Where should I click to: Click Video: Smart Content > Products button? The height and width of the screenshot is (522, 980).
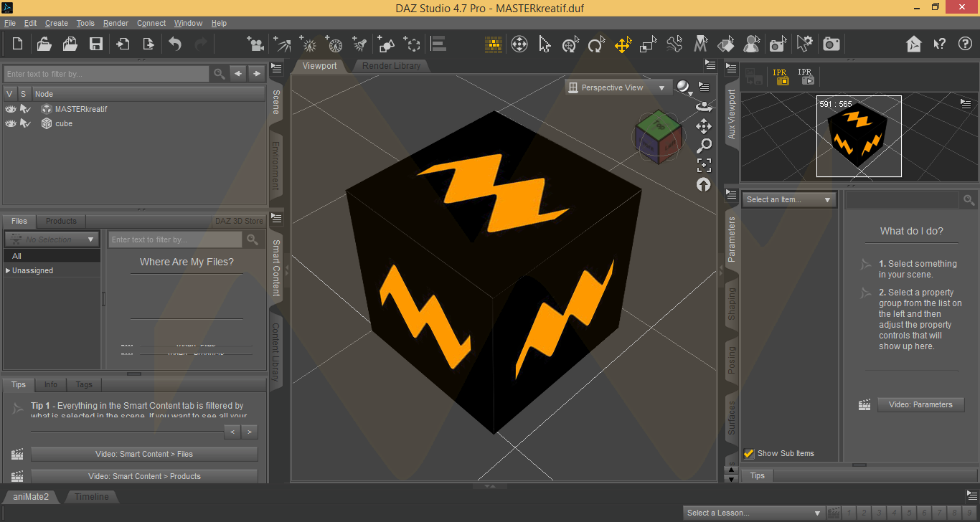click(144, 476)
